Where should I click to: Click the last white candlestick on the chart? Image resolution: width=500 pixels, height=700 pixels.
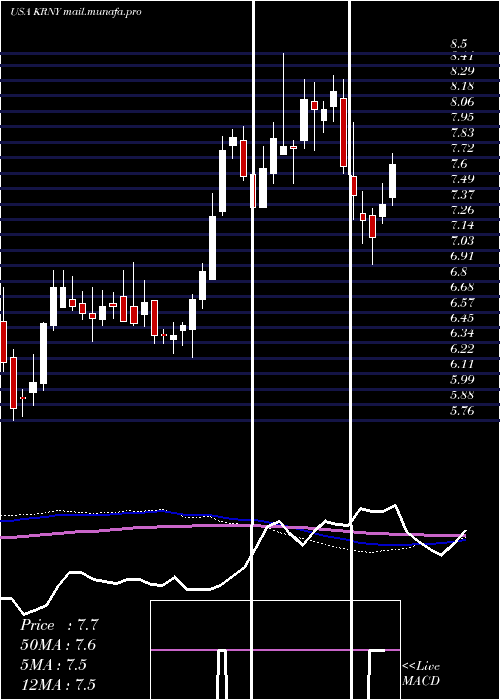click(393, 181)
